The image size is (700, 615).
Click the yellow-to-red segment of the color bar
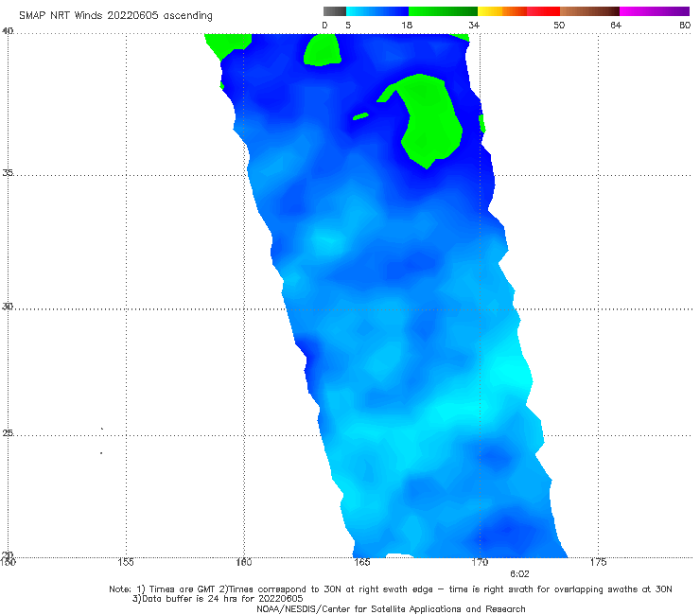[518, 11]
